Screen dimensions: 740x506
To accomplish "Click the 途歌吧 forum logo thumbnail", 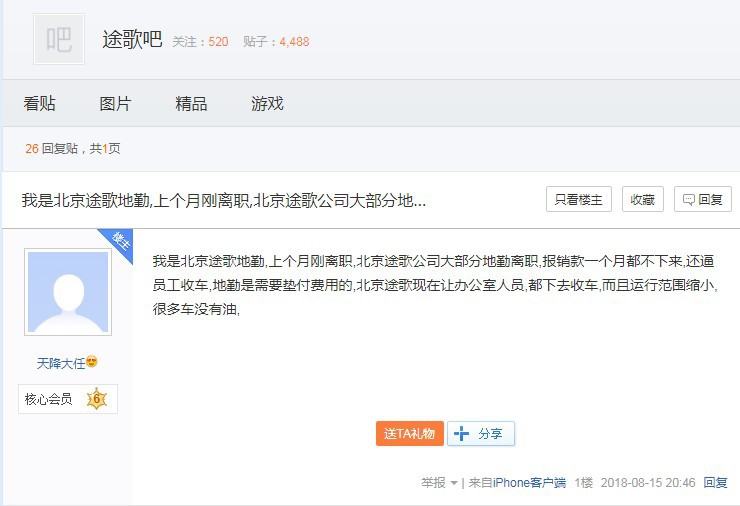I will 59,40.
